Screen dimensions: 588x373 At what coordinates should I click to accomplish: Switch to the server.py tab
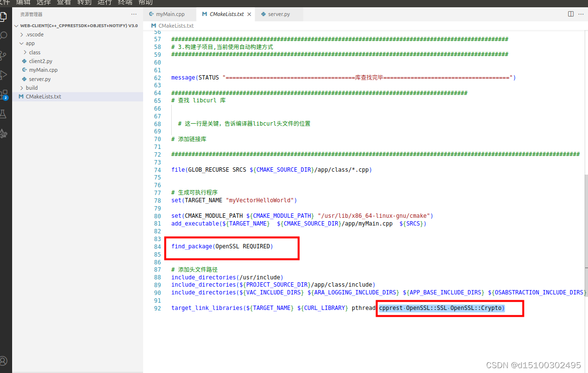pos(280,14)
